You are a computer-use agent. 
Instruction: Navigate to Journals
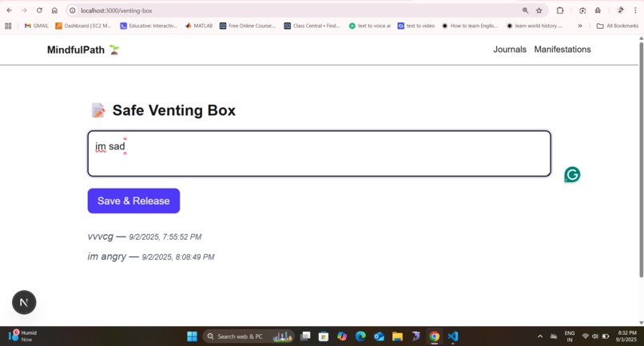point(510,50)
